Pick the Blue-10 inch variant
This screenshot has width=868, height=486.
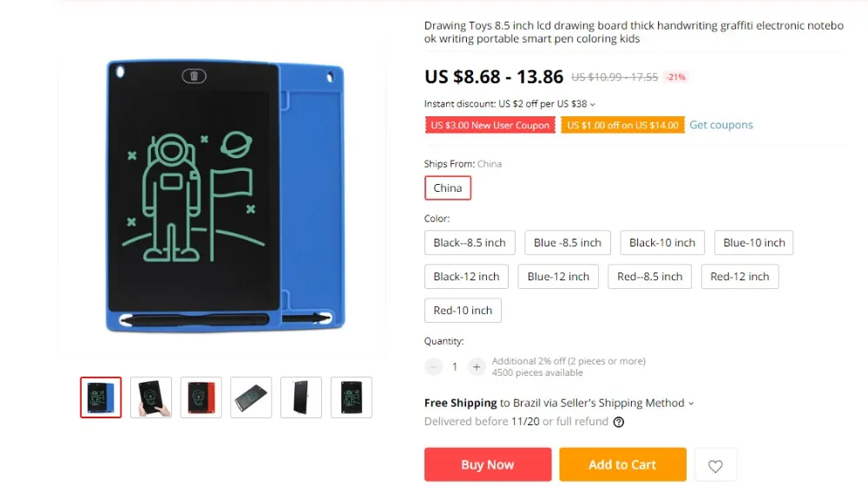click(754, 242)
